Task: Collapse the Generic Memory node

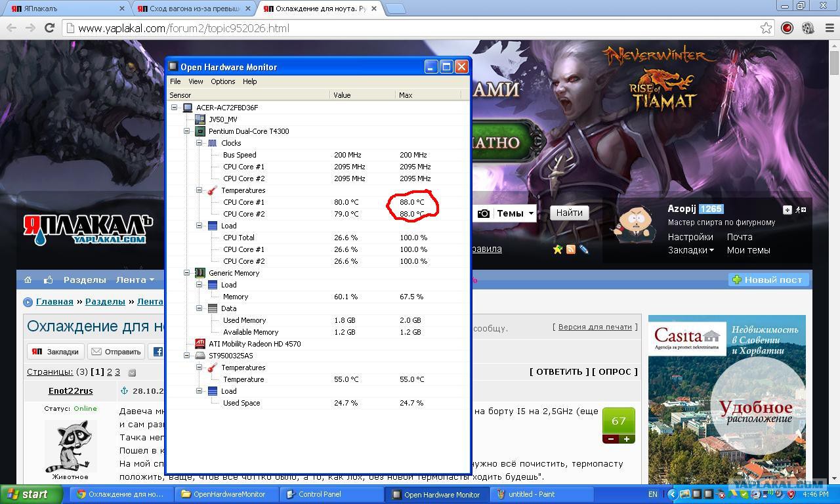Action: click(187, 273)
